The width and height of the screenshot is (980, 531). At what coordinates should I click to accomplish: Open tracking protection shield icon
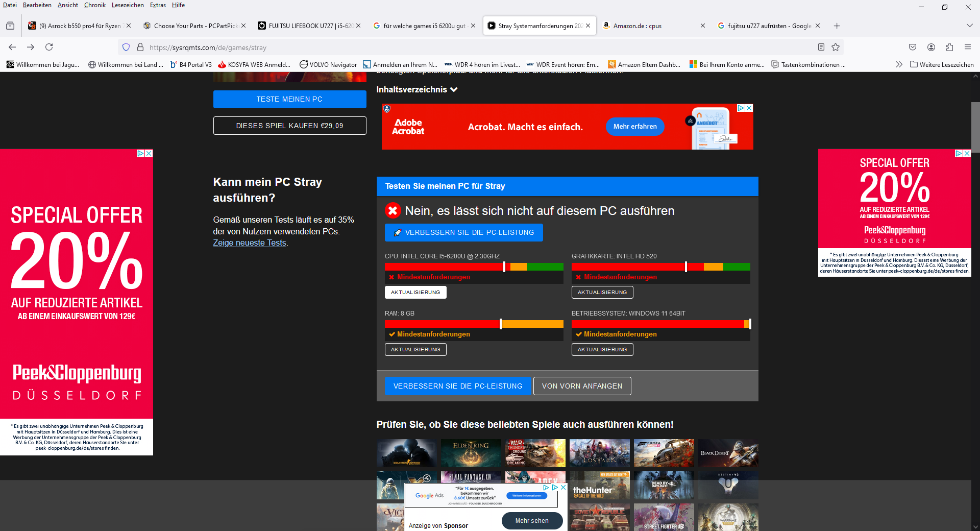coord(126,47)
